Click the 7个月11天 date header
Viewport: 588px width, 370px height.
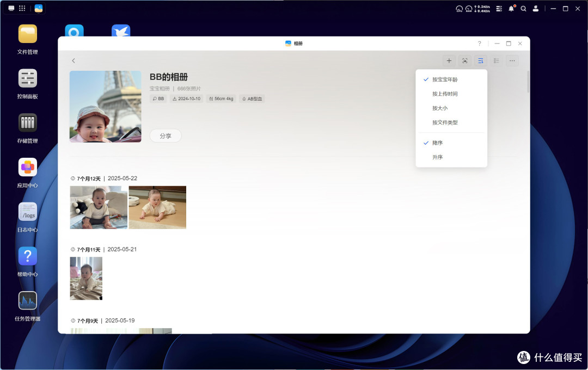coord(103,249)
